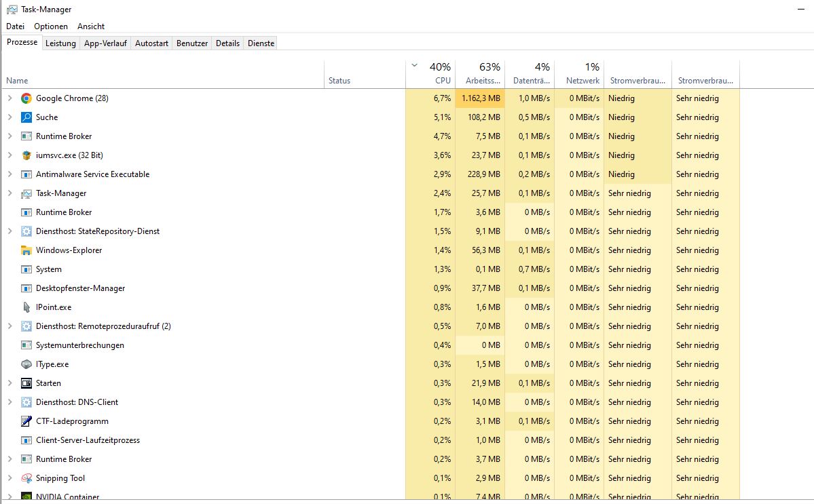Expand the iumsvc.exe (32 Bit) entry
Screen dimensions: 814x504
pyautogui.click(x=10, y=155)
